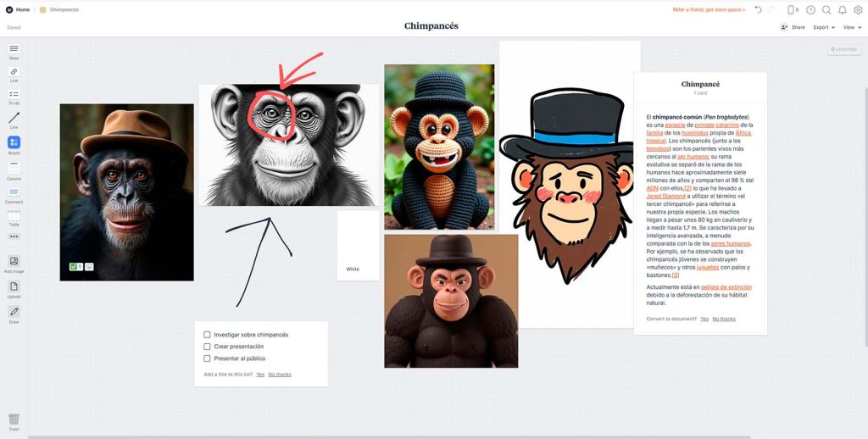Expand more tools via three-dots button
Screen dimensions: 868x439
click(14, 236)
